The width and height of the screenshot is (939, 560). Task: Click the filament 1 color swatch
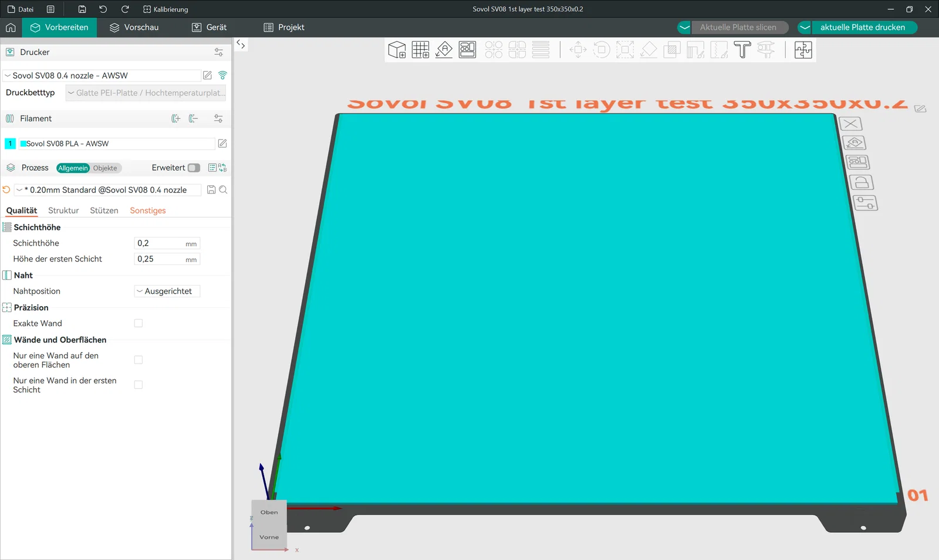click(x=10, y=144)
